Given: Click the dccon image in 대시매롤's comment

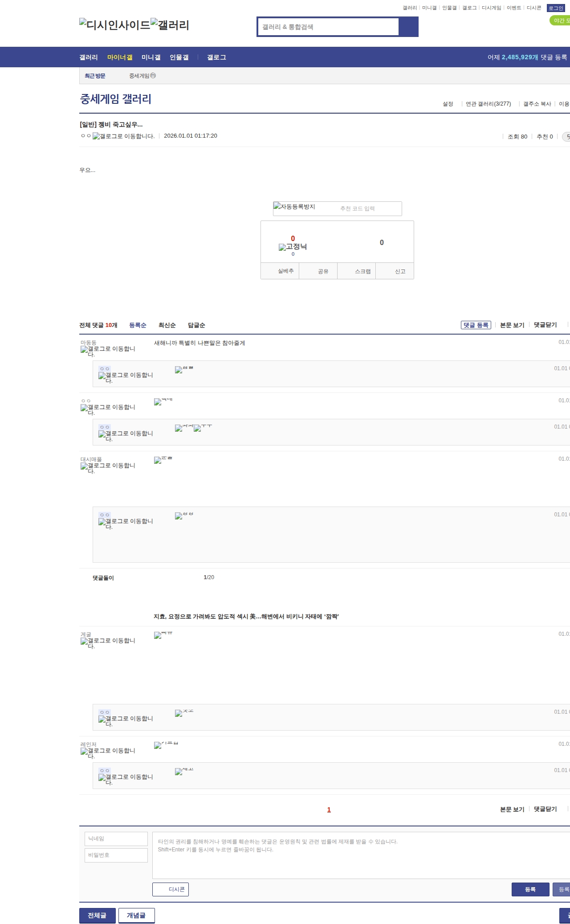Looking at the screenshot, I should click(163, 460).
